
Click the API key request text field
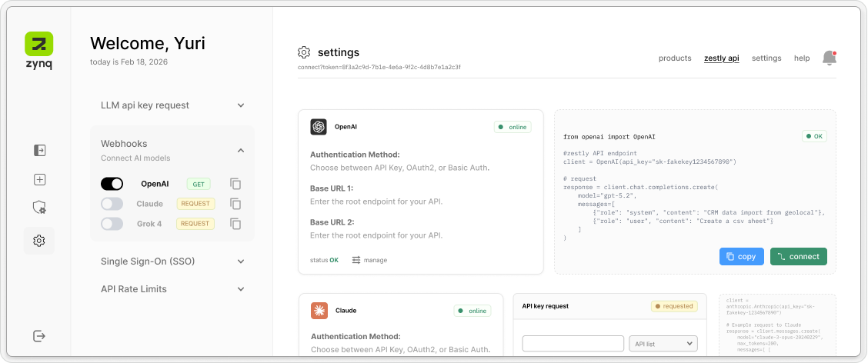click(x=573, y=343)
